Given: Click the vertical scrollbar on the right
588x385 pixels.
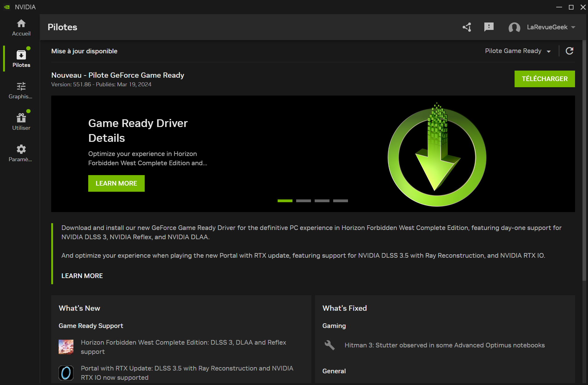Looking at the screenshot, I should pyautogui.click(x=584, y=160).
